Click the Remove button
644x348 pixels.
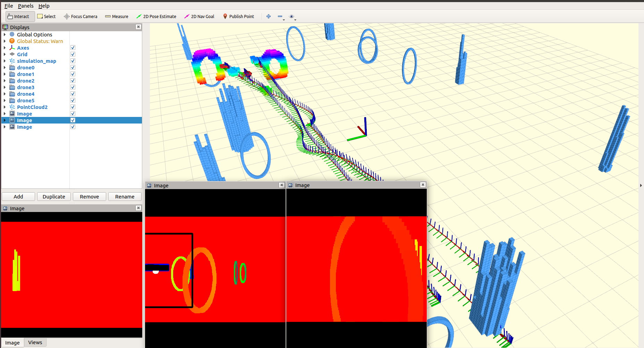click(x=90, y=197)
